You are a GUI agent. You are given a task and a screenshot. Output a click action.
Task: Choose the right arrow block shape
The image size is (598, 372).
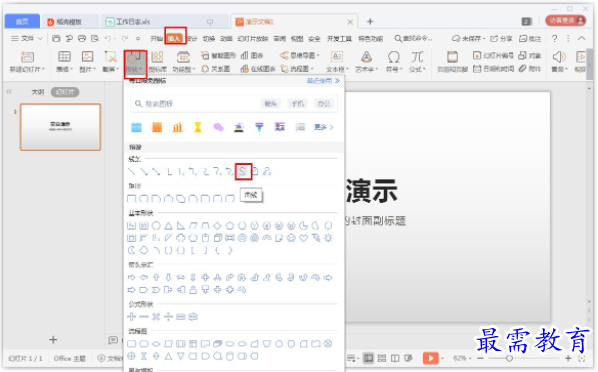pyautogui.click(x=132, y=277)
